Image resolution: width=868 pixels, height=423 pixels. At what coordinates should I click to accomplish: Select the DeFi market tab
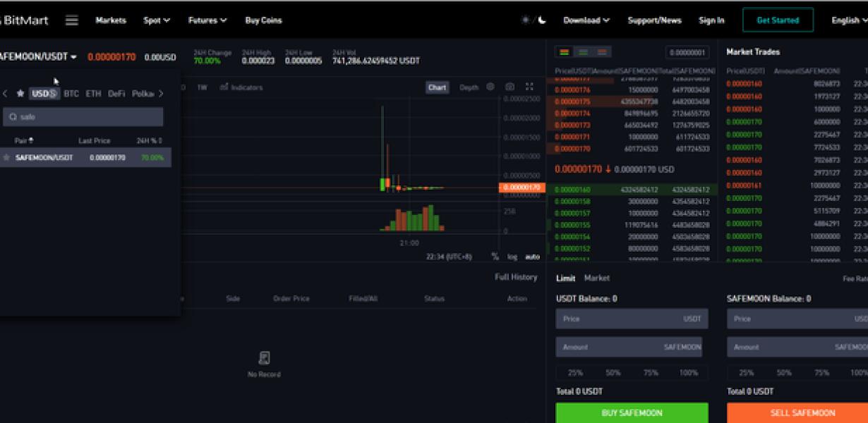[116, 93]
